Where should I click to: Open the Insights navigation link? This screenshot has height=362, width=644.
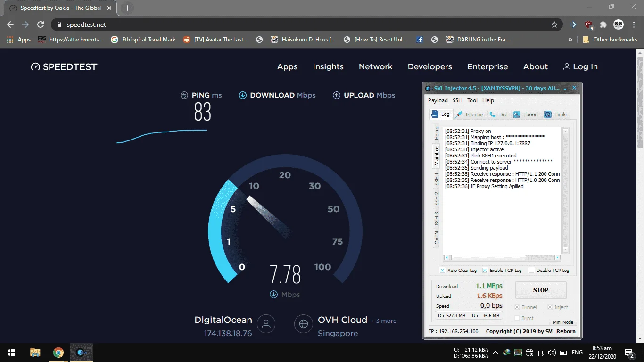328,67
